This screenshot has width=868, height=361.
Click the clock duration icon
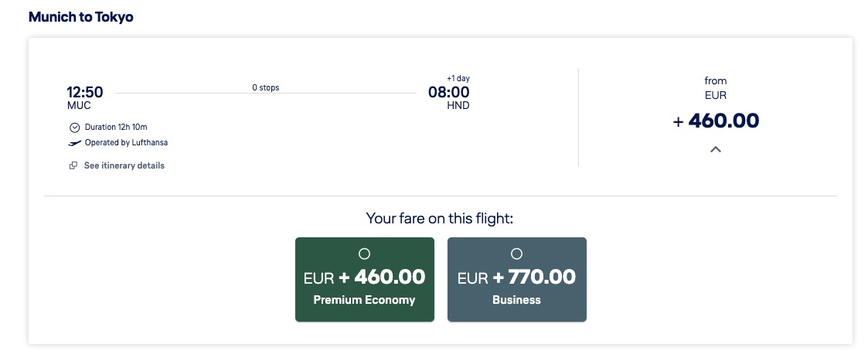pos(75,128)
